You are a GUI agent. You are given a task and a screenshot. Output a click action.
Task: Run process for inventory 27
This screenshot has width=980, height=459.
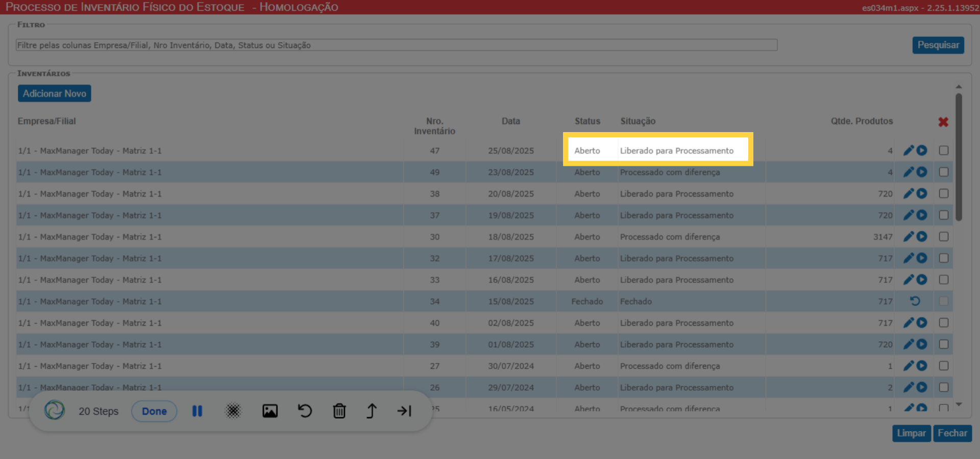point(922,366)
